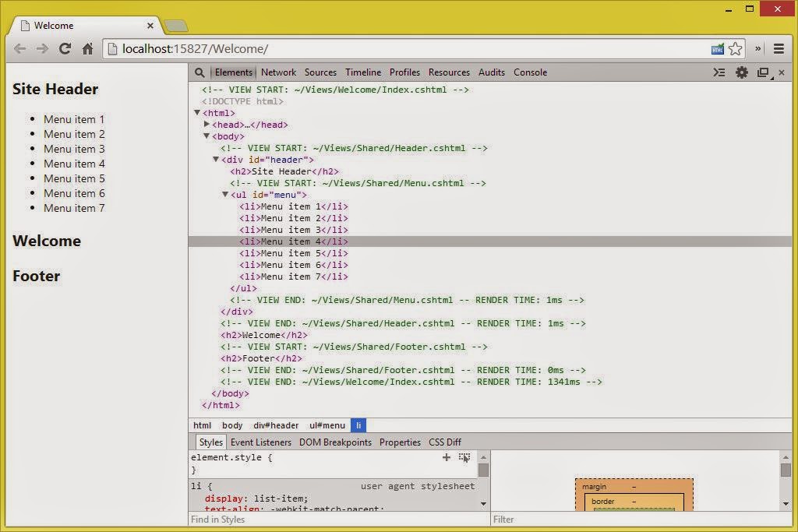Image resolution: width=798 pixels, height=532 pixels.
Task: Select the Menu item 6 li node
Action: pyautogui.click(x=293, y=265)
